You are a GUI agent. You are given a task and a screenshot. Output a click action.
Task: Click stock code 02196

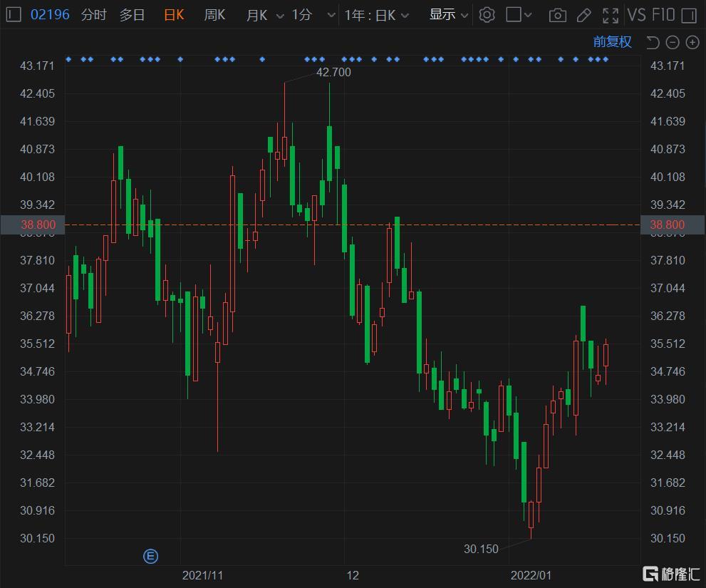click(x=50, y=15)
